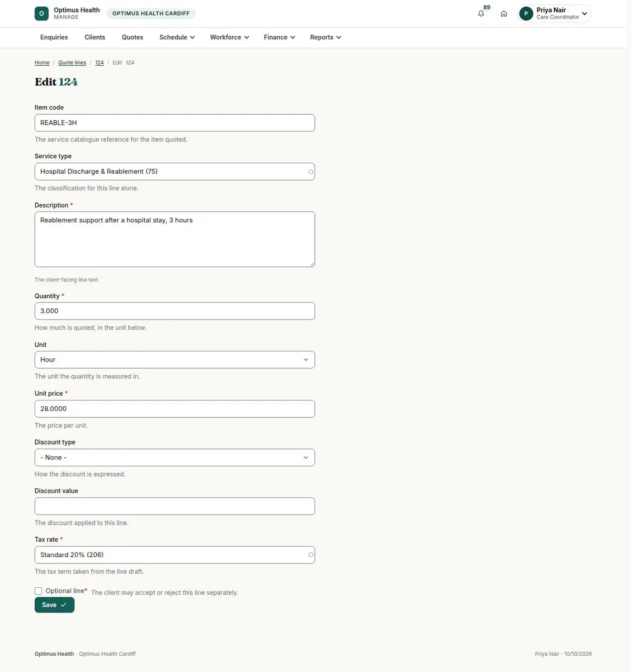
Task: Click the Description text area
Action: 175,239
